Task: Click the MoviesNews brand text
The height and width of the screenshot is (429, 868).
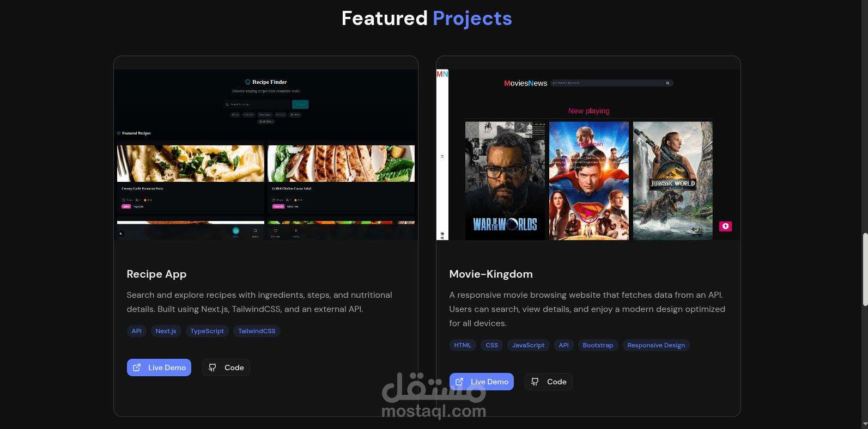Action: pyautogui.click(x=526, y=83)
